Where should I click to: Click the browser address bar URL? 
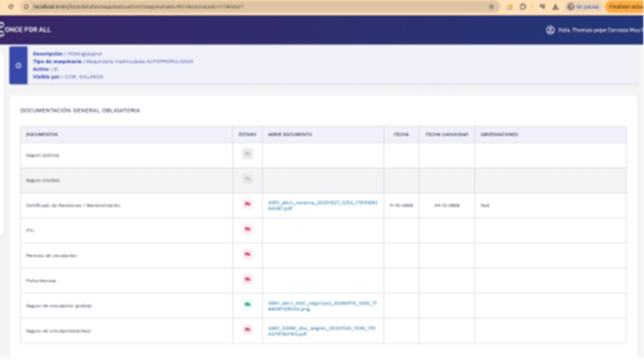[219, 6]
